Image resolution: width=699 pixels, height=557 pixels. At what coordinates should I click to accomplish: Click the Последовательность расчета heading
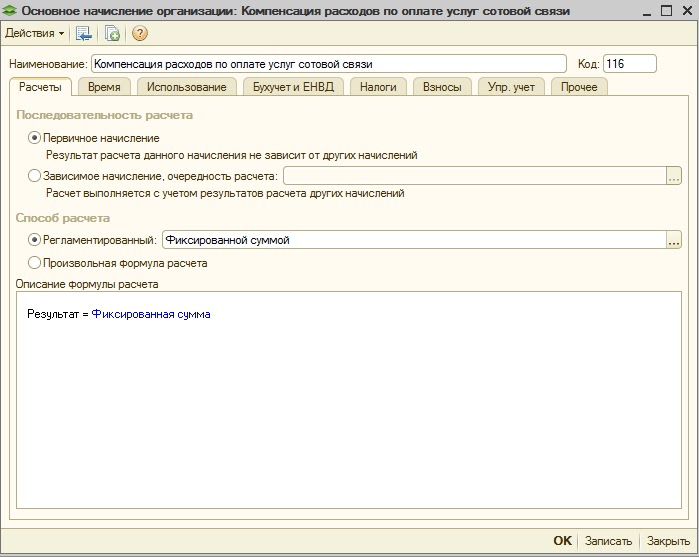[105, 115]
